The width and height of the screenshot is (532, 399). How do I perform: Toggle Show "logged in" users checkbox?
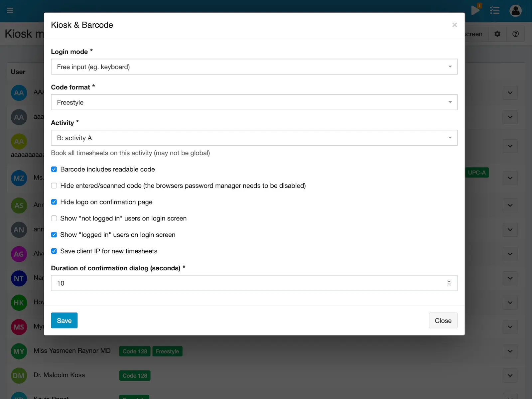pyautogui.click(x=54, y=234)
